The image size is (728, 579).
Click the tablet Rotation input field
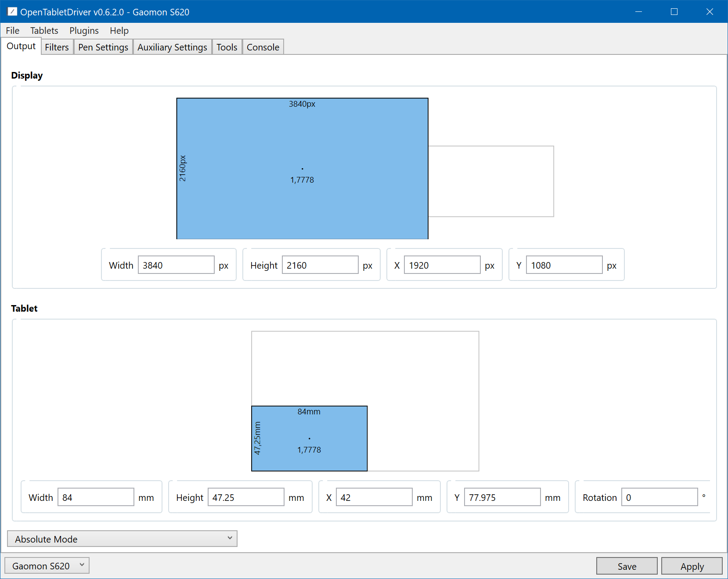[659, 497]
